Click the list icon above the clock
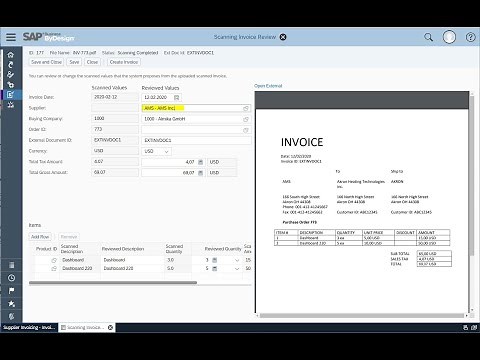Screen dimensions: 480x360 11,265
